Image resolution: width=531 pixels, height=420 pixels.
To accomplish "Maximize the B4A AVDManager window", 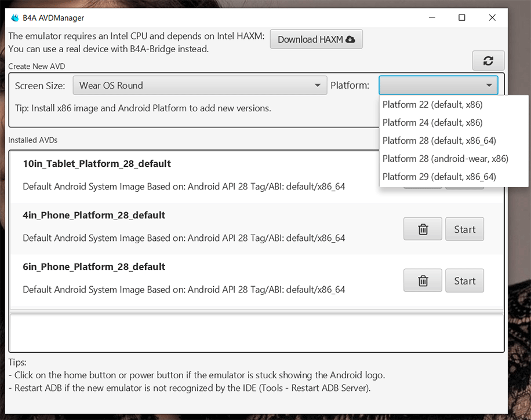I will [461, 17].
